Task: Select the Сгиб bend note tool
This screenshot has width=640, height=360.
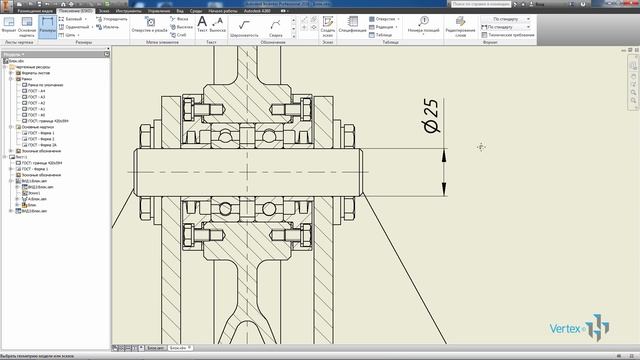Action: pyautogui.click(x=178, y=35)
